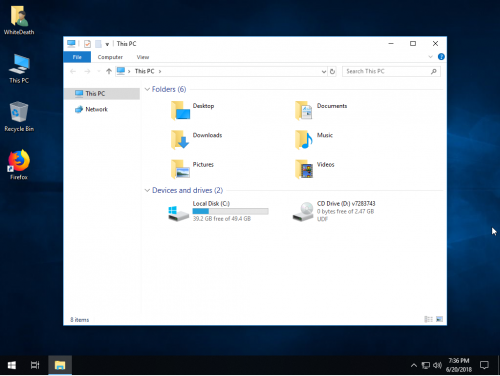Open the Explorer help icon
Image resolution: width=500 pixels, height=376 pixels.
[x=441, y=57]
